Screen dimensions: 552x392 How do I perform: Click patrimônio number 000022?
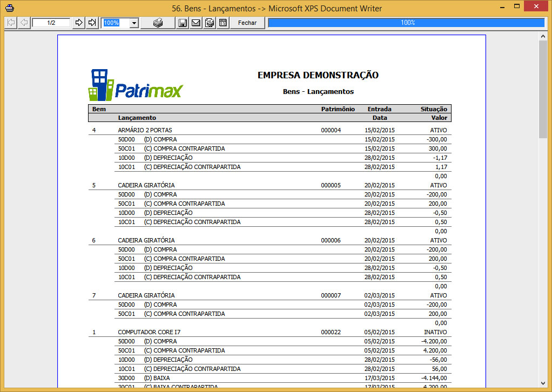click(x=331, y=332)
